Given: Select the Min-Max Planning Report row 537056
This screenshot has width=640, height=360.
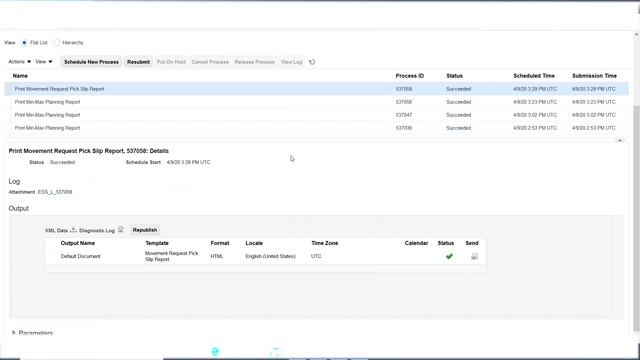Looking at the screenshot, I should click(316, 102).
